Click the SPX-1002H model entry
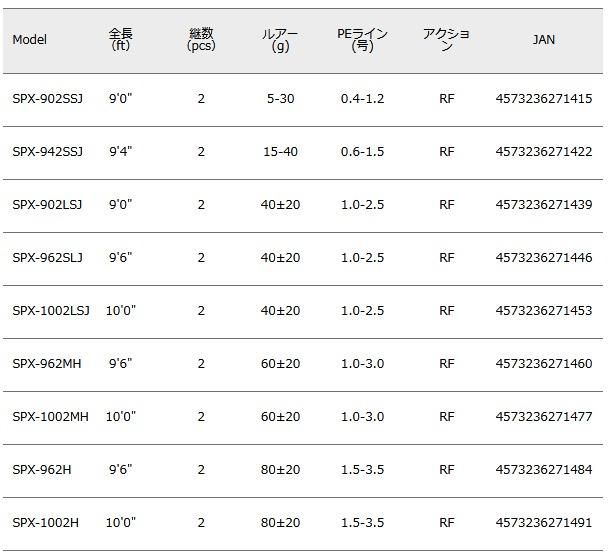608x558 pixels. click(x=46, y=523)
